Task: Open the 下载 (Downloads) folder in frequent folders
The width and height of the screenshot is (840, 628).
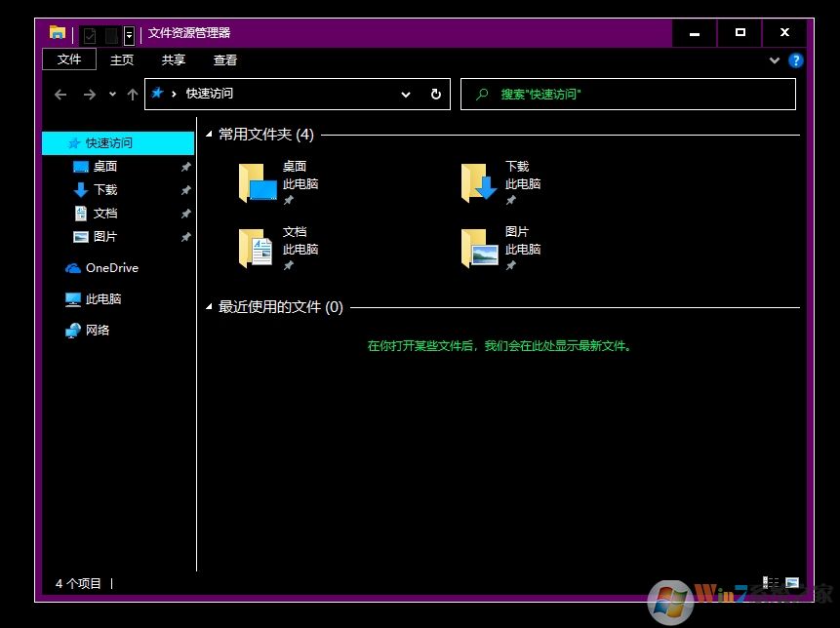Action: click(480, 183)
